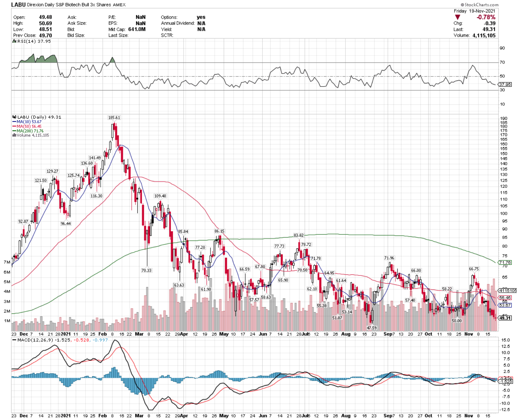Click the Low value 48.51
Viewport: 518px width, 420px height.
(46, 29)
